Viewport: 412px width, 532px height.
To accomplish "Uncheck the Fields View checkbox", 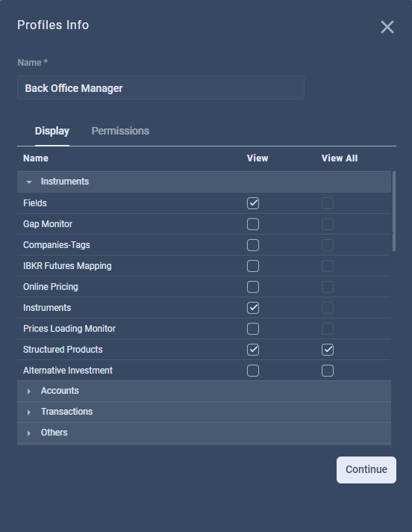I will click(x=253, y=203).
